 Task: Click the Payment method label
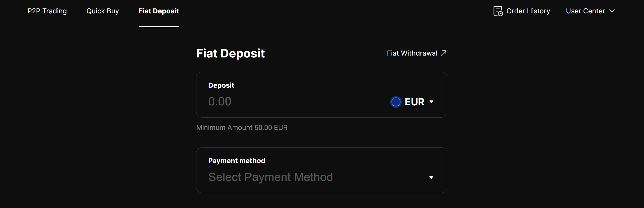pos(237,161)
